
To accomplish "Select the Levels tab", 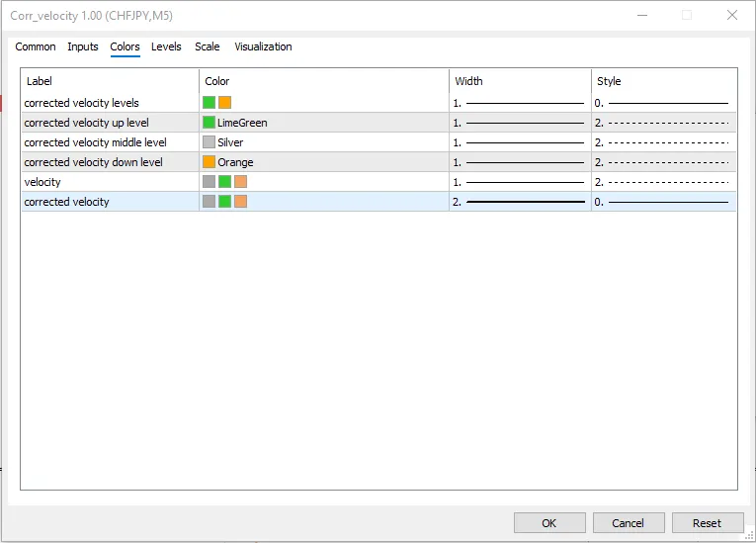I will coord(166,46).
